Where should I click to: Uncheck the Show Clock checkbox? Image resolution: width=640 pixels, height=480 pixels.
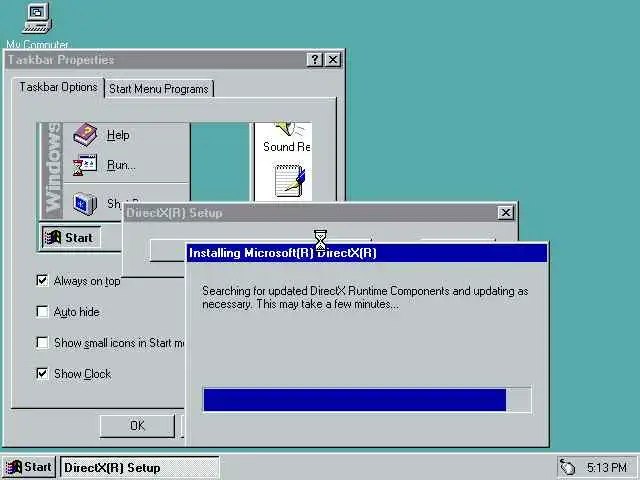42,373
